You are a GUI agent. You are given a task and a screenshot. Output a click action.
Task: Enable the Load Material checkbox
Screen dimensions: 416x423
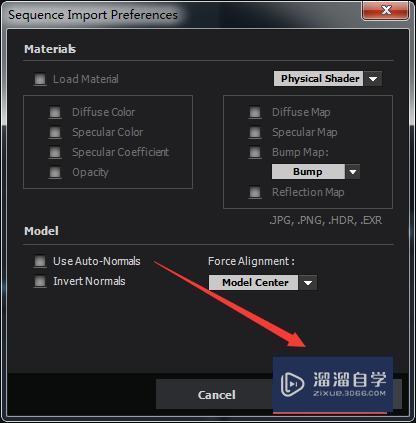(x=40, y=79)
